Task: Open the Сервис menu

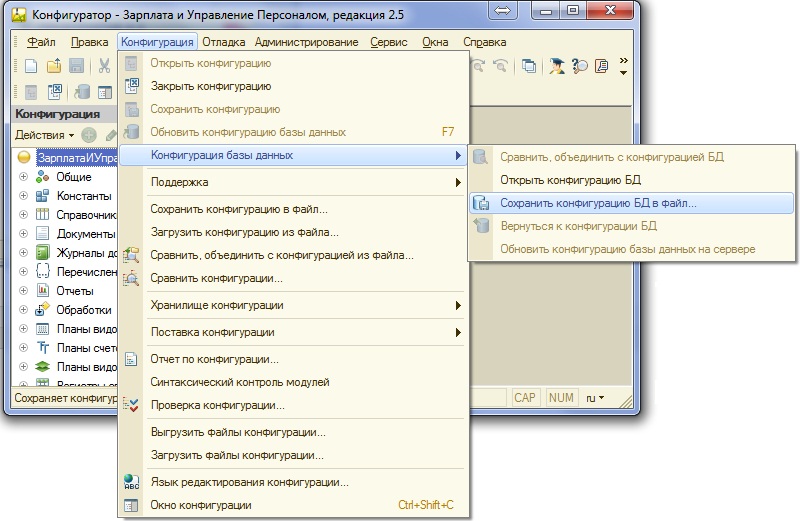Action: pos(389,42)
